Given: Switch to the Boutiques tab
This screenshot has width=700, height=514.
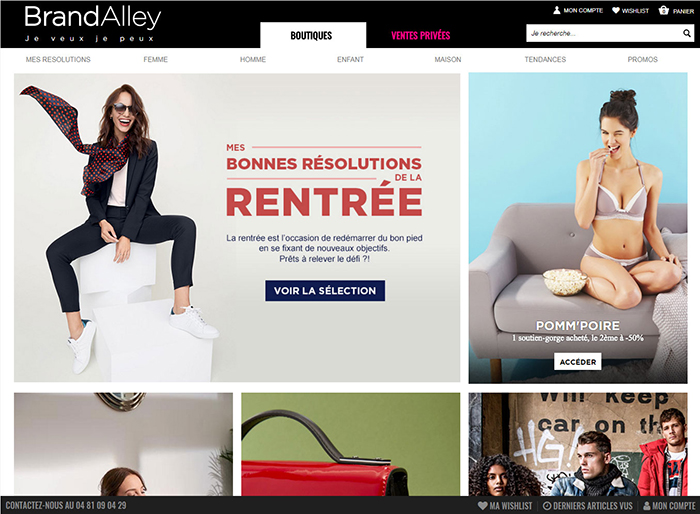Looking at the screenshot, I should click(x=313, y=35).
